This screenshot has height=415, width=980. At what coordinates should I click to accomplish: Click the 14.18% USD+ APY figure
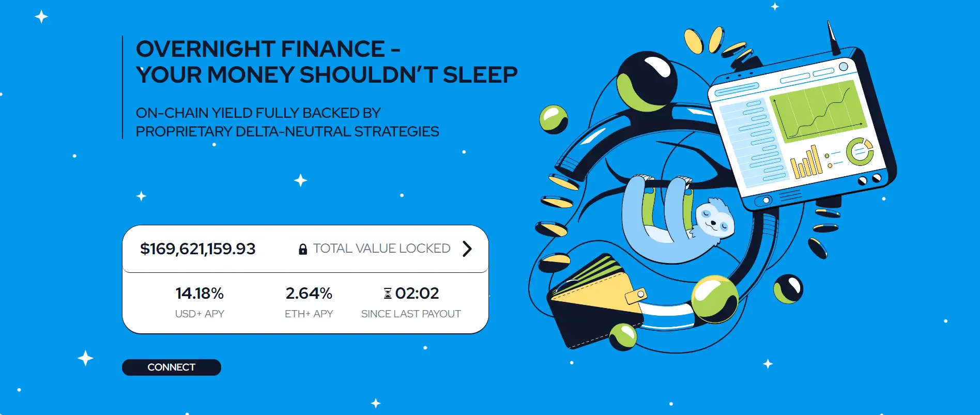pos(200,294)
